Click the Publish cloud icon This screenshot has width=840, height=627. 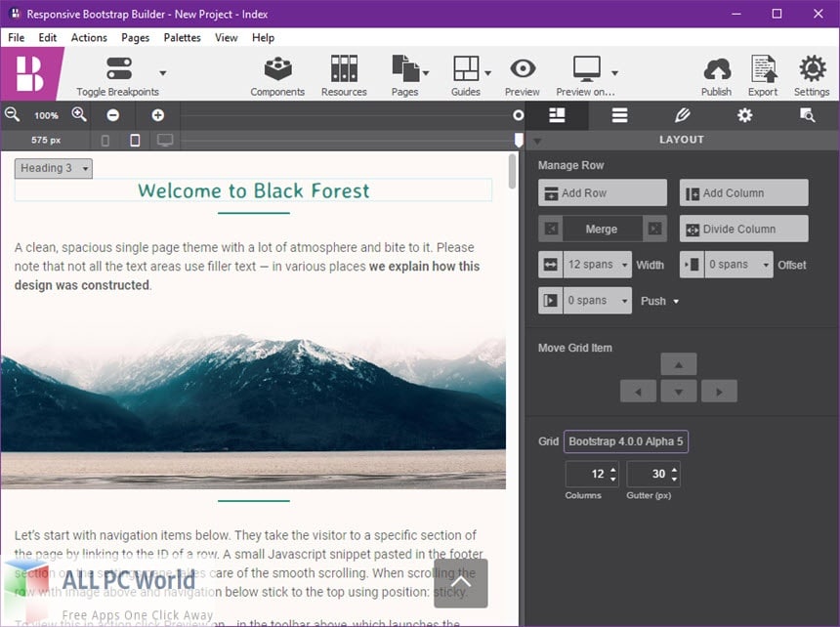(x=716, y=70)
